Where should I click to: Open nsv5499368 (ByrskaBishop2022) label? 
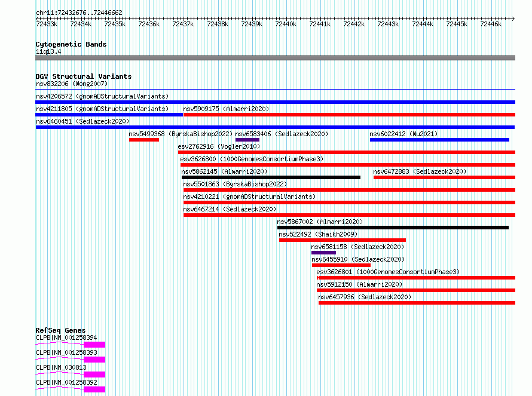point(181,134)
